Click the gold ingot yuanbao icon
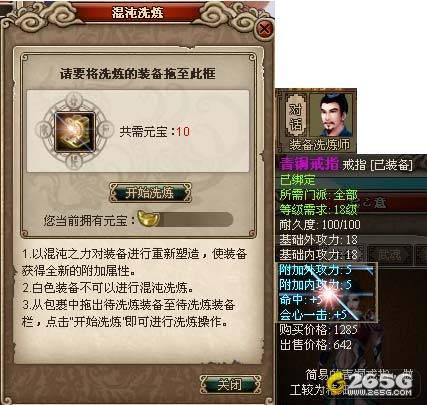The height and width of the screenshot is (405, 427). click(148, 218)
